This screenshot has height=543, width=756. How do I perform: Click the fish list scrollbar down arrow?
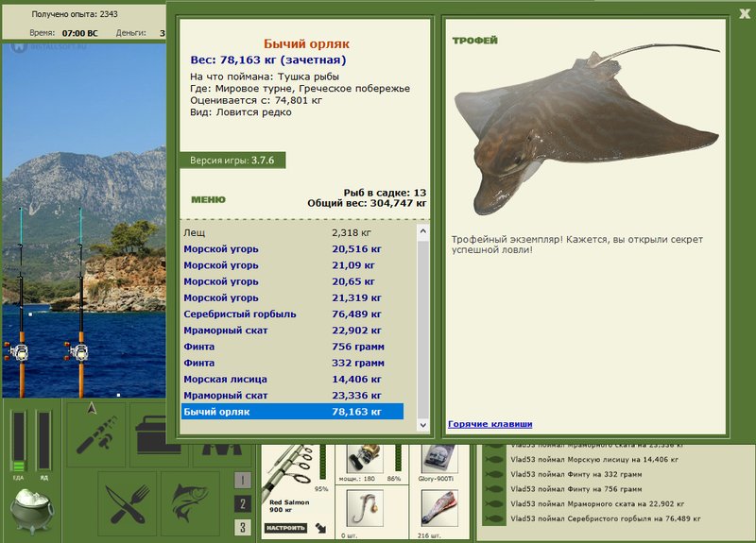422,425
